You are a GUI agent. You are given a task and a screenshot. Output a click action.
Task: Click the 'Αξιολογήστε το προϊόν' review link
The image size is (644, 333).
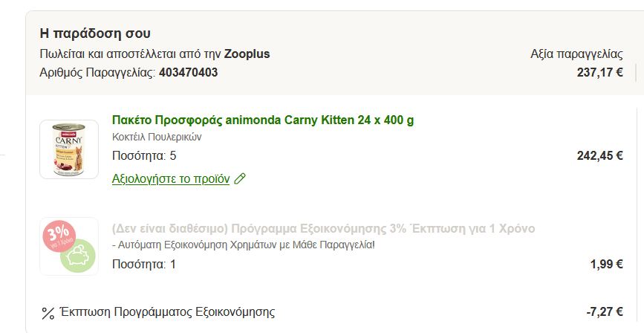[x=171, y=179]
